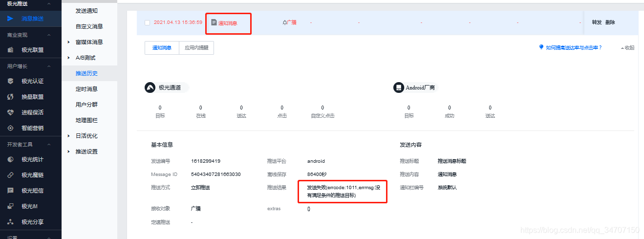Click the 极光统计 pie-chart icon
The height and width of the screenshot is (239, 644).
[10, 159]
